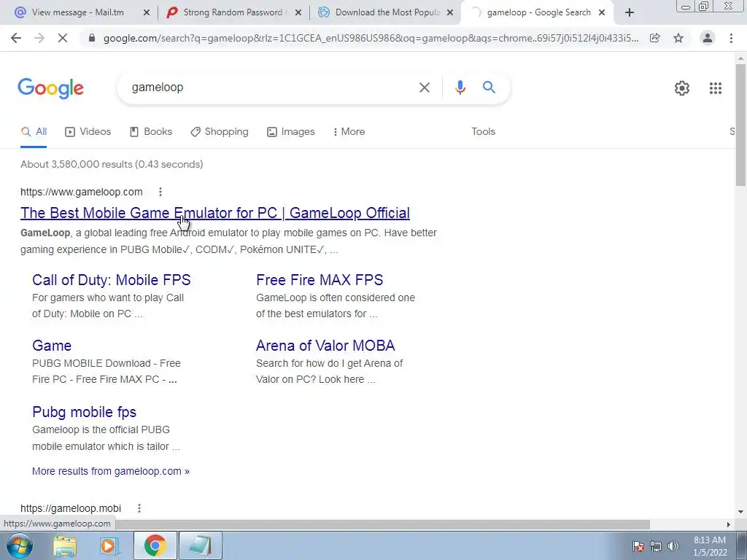The width and height of the screenshot is (747, 560).
Task: Click the horizontal scrollbar's right arrow
Action: [729, 524]
